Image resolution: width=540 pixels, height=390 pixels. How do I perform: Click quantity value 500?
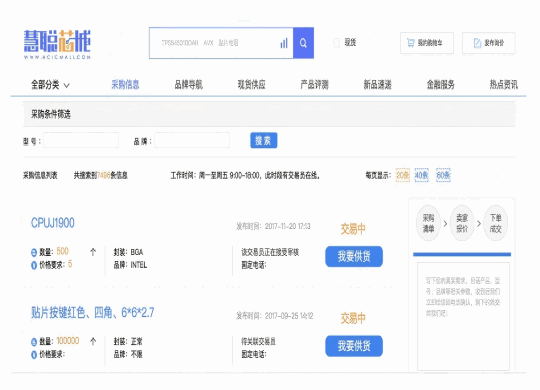(x=62, y=252)
